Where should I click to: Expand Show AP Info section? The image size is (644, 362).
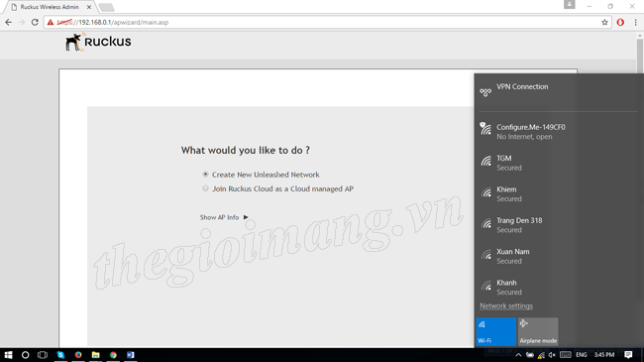point(224,217)
